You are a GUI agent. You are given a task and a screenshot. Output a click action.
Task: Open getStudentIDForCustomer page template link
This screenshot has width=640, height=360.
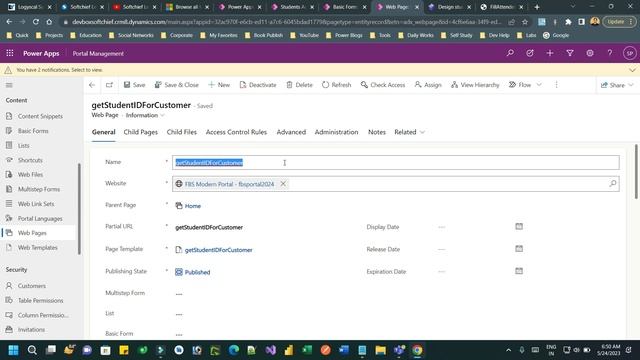coord(218,250)
